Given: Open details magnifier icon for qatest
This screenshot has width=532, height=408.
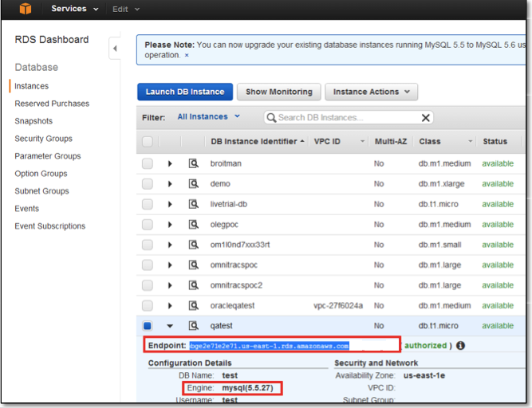Looking at the screenshot, I should click(193, 326).
